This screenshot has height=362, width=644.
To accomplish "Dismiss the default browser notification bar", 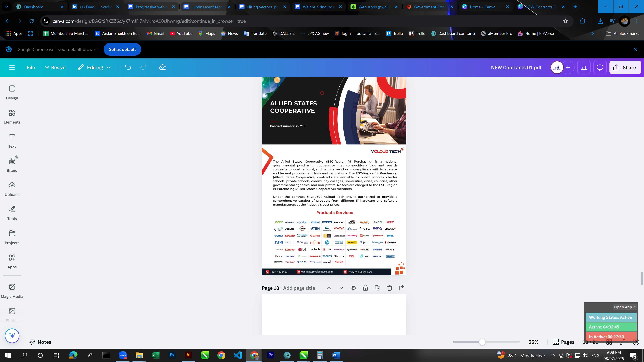I will click(635, 49).
